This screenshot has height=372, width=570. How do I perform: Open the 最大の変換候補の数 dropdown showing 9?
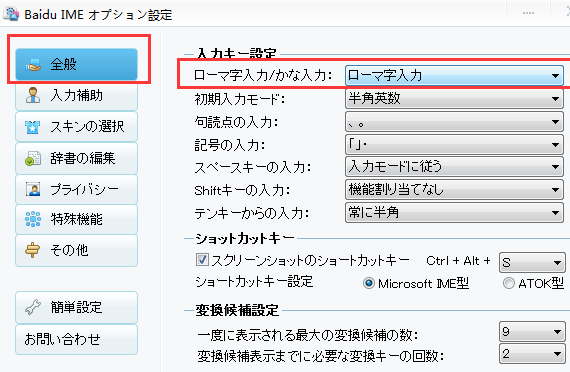pyautogui.click(x=532, y=331)
